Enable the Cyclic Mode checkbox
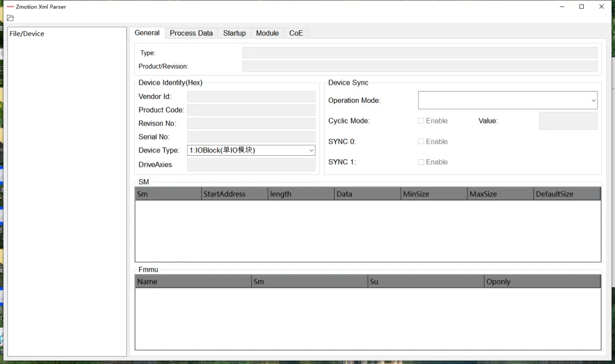 pos(421,121)
